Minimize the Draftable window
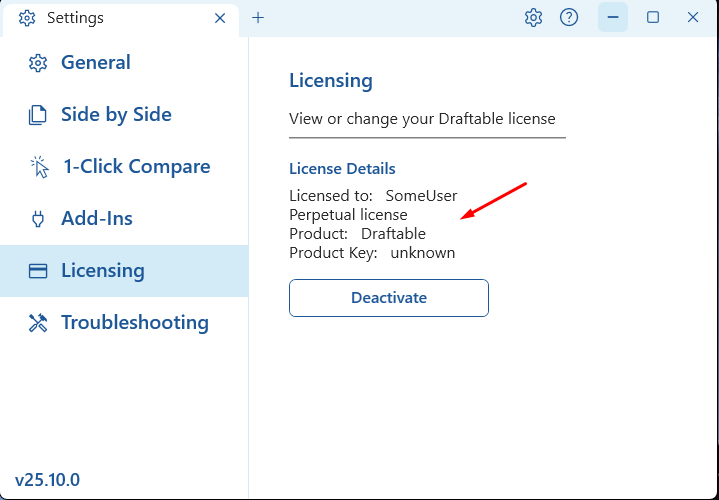The height and width of the screenshot is (500, 719). coord(613,17)
